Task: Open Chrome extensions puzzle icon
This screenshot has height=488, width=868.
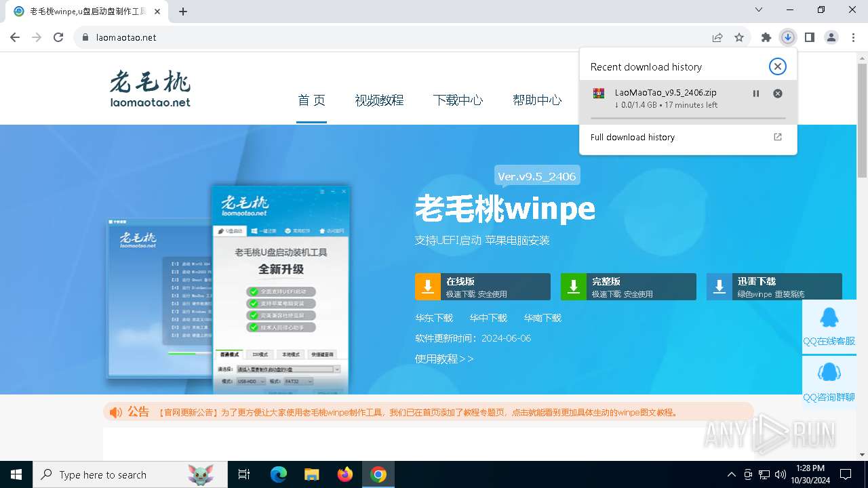Action: (x=766, y=37)
